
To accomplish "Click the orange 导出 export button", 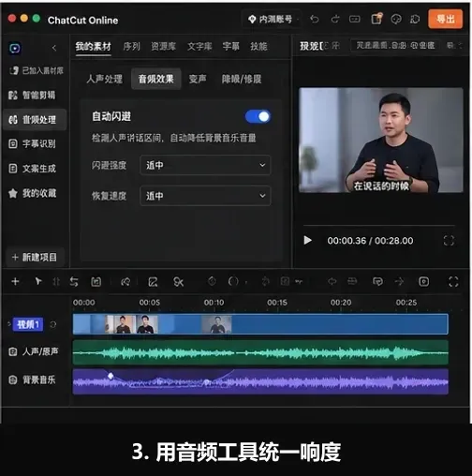I will (445, 20).
